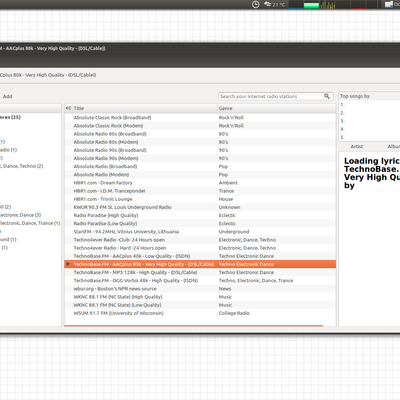400x400 pixels.
Task: Sort by Title column header
Action: click(x=145, y=108)
